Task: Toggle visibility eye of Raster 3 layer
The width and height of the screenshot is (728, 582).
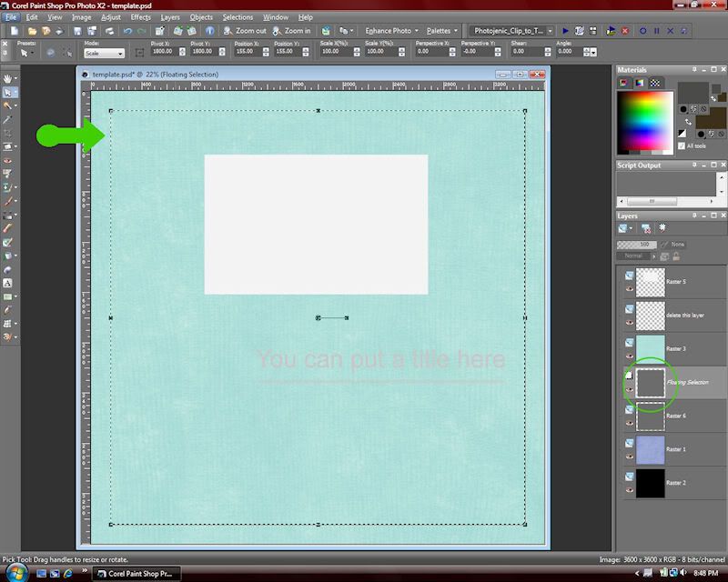Action: 630,356
